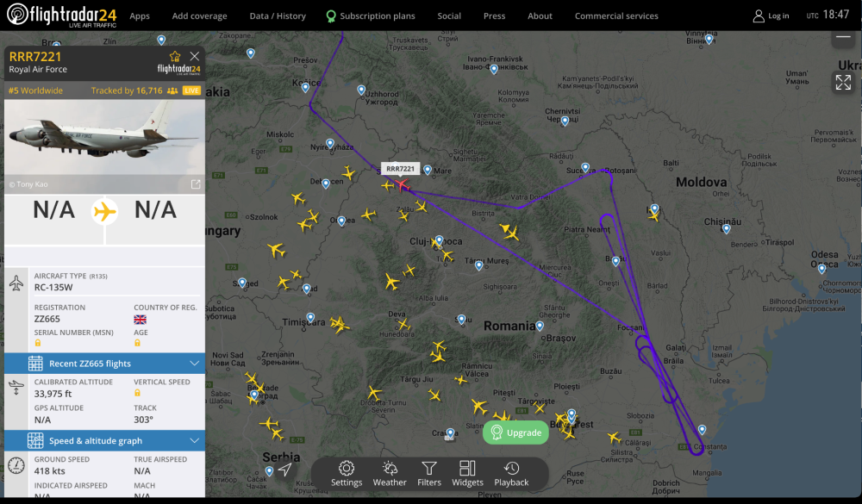
Task: Add RRR7221 to favorites with star icon
Action: click(x=176, y=56)
